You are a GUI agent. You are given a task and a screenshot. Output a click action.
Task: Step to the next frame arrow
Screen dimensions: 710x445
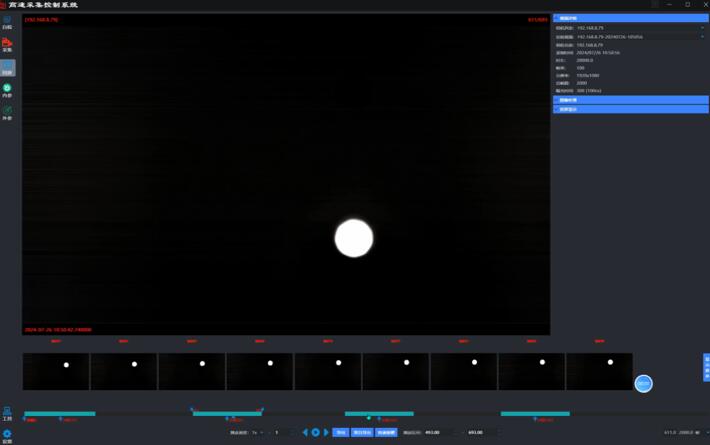click(326, 432)
